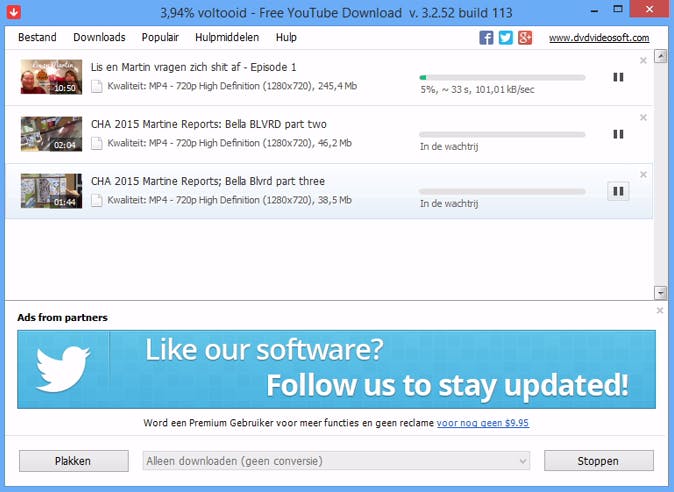The width and height of the screenshot is (674, 492).
Task: Click file icon beside 46,2 Mb quality
Action: [97, 143]
